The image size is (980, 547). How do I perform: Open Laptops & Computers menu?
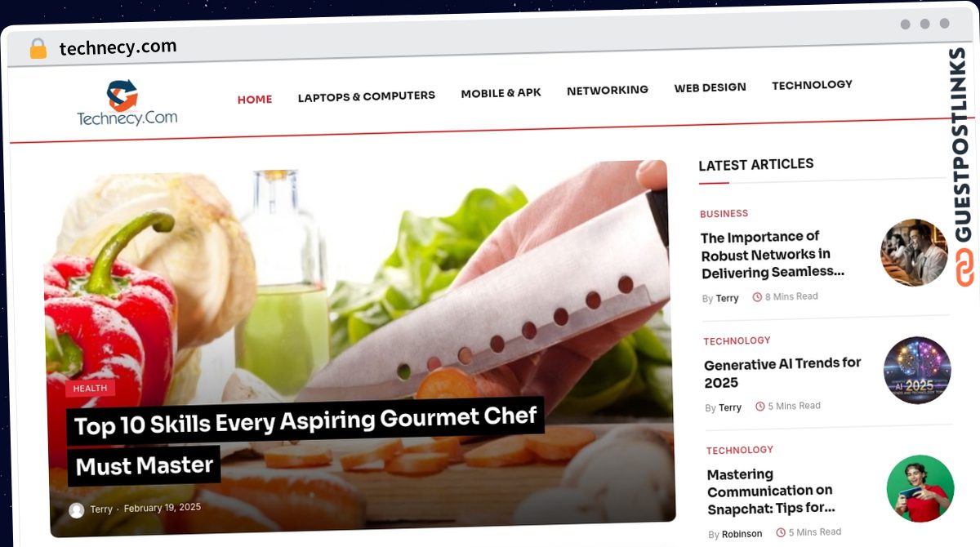(x=366, y=96)
